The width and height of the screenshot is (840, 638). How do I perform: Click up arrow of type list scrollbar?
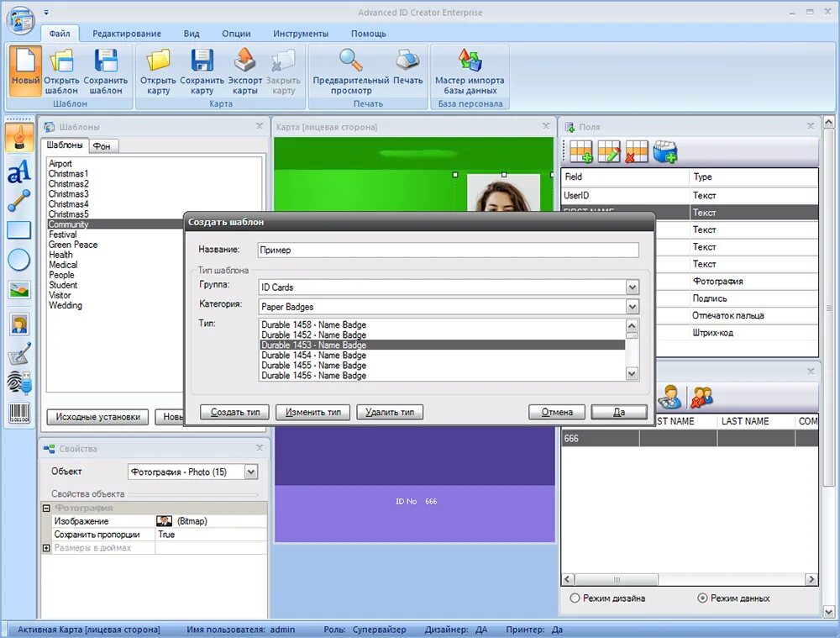tap(633, 326)
